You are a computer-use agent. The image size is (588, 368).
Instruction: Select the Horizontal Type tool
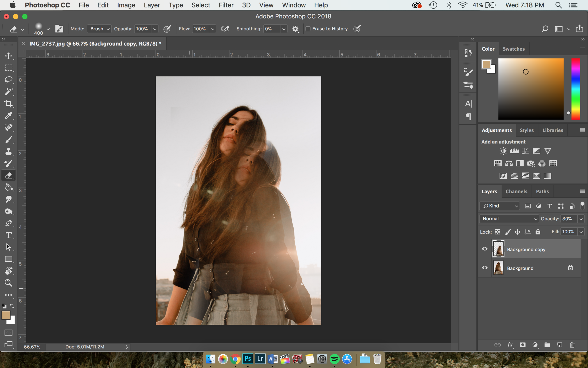coord(8,235)
